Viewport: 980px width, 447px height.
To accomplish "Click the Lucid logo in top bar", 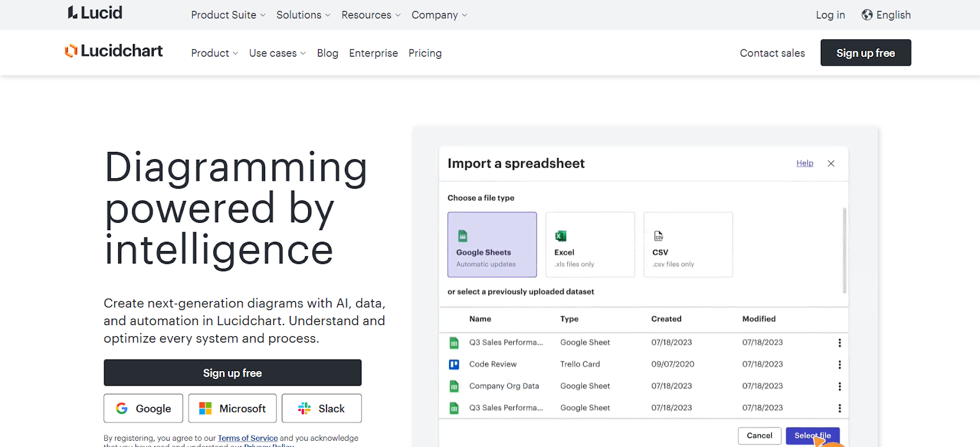I will pos(95,13).
